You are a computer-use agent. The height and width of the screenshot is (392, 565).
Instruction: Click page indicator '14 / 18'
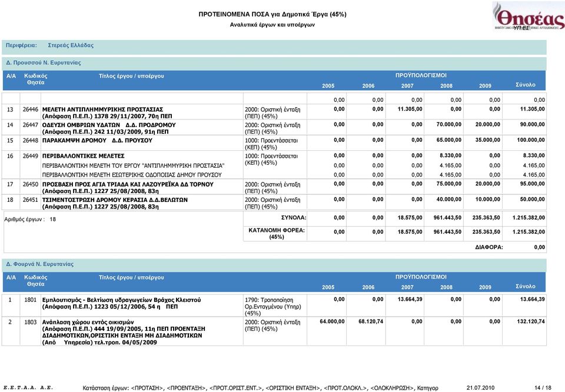543,388
